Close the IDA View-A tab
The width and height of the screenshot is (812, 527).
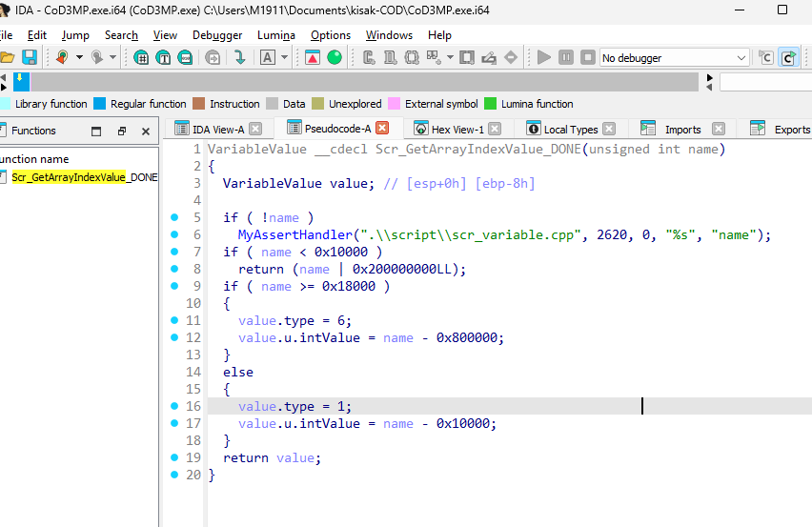tap(255, 129)
